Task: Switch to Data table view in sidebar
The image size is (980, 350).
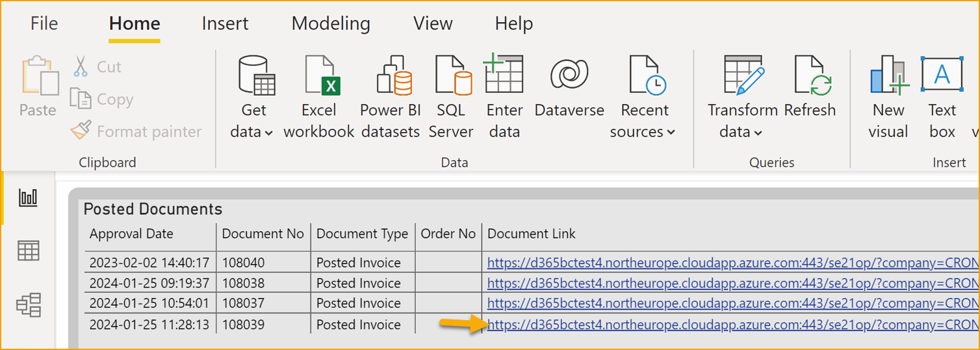Action: tap(28, 250)
